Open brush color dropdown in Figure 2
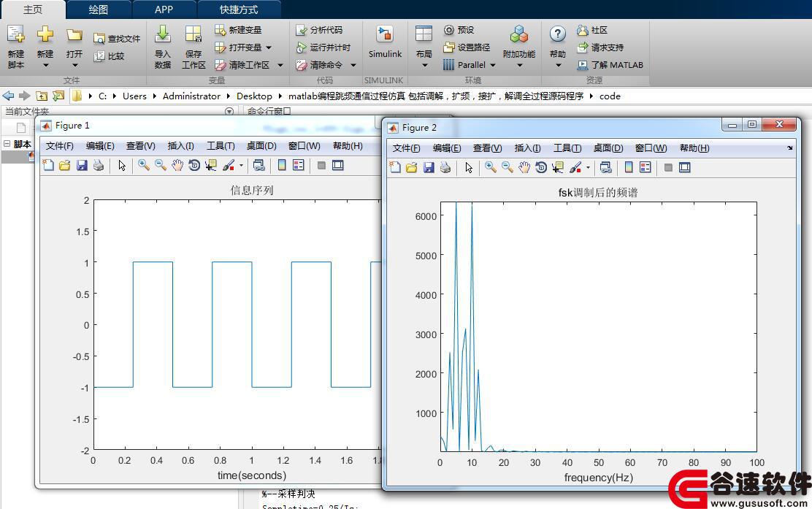812x509 pixels. 588,167
